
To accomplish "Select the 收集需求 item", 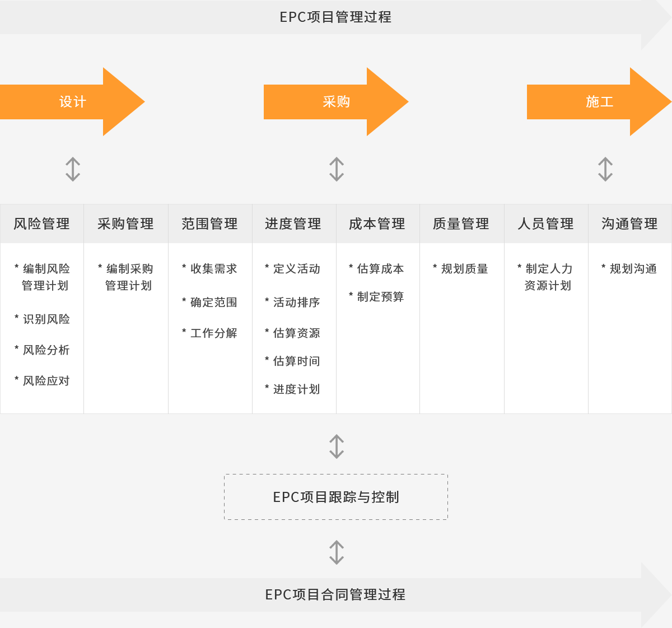I will pyautogui.click(x=209, y=269).
